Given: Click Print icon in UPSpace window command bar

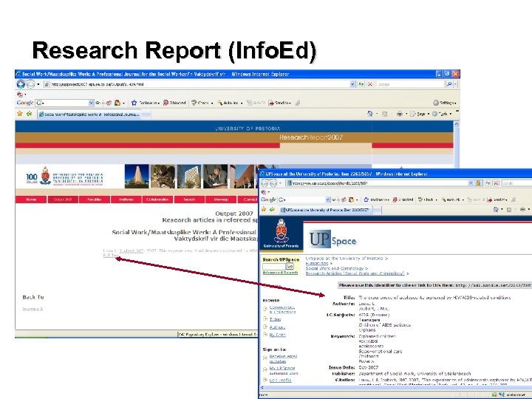Looking at the screenshot, I should (x=523, y=210).
